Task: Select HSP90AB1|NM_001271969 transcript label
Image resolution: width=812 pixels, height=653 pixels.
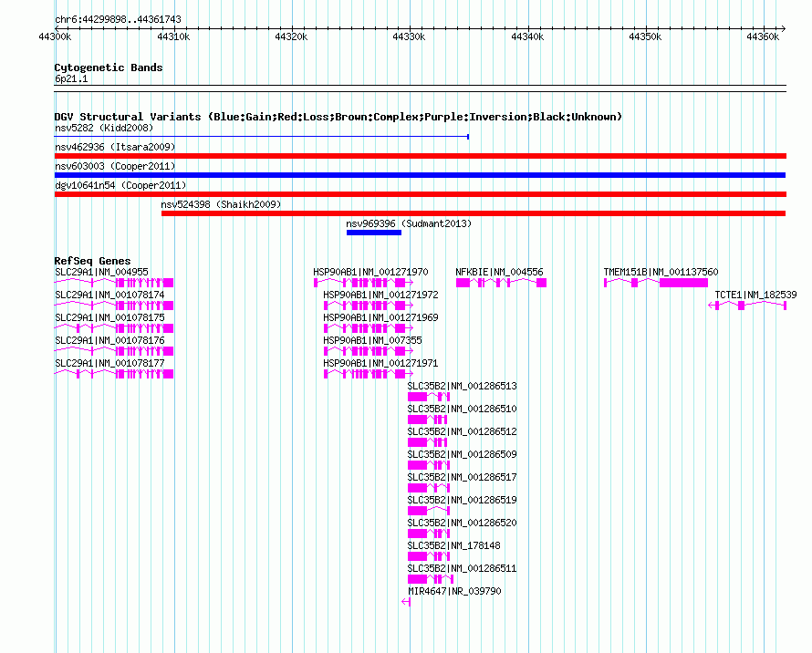Action: 380,317
